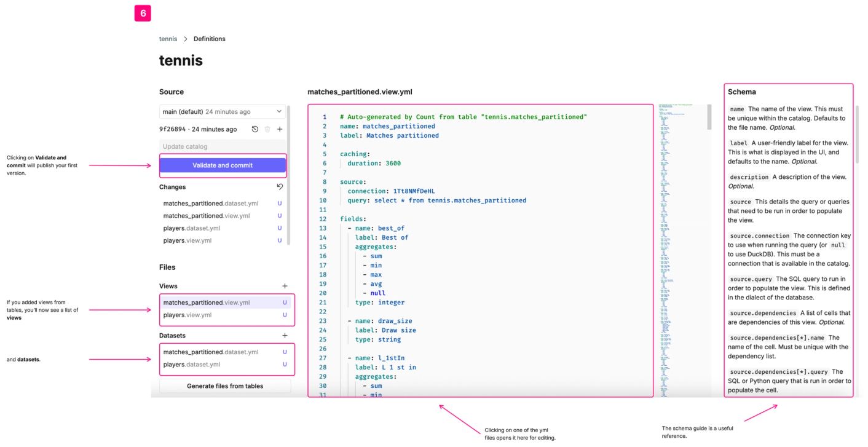Click the matches_partitioned.view.yml editor title

tap(360, 92)
